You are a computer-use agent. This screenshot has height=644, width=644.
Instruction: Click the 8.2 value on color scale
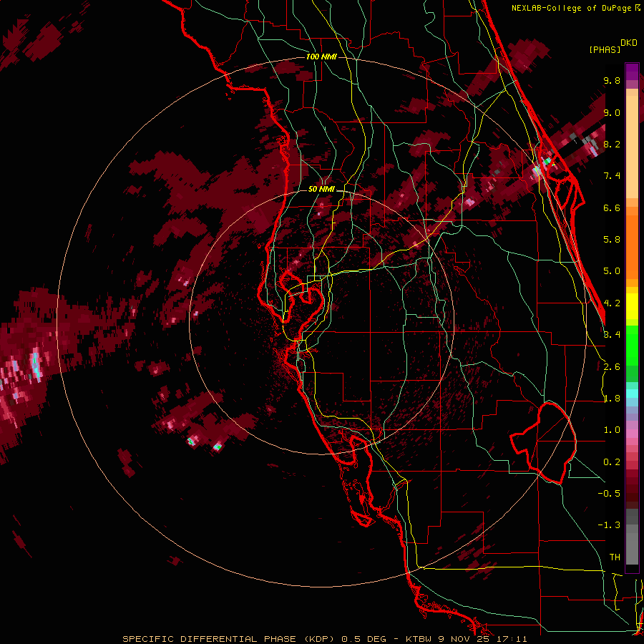(x=612, y=144)
